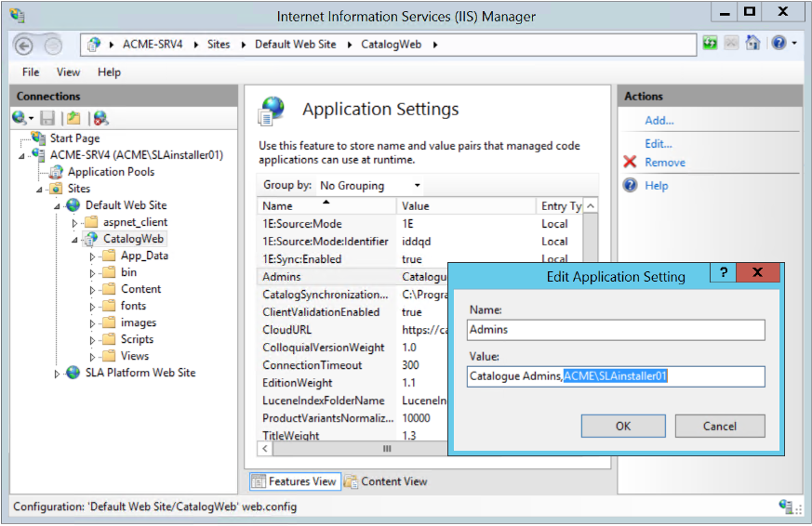Open the File menu

[x=31, y=72]
